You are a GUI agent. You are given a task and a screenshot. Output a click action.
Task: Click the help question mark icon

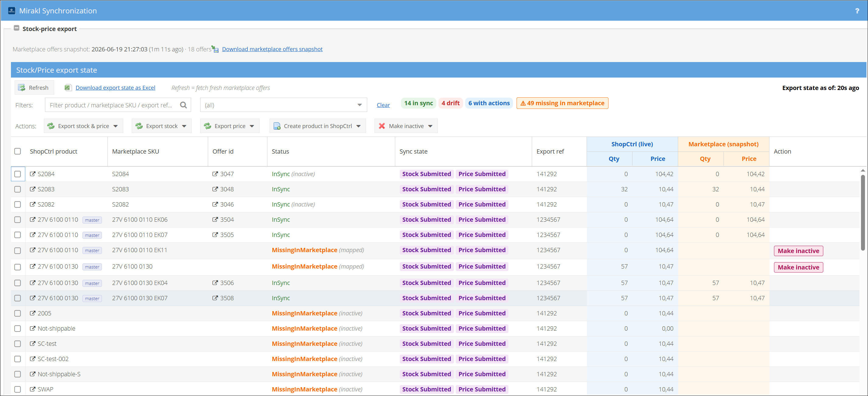[x=857, y=11]
